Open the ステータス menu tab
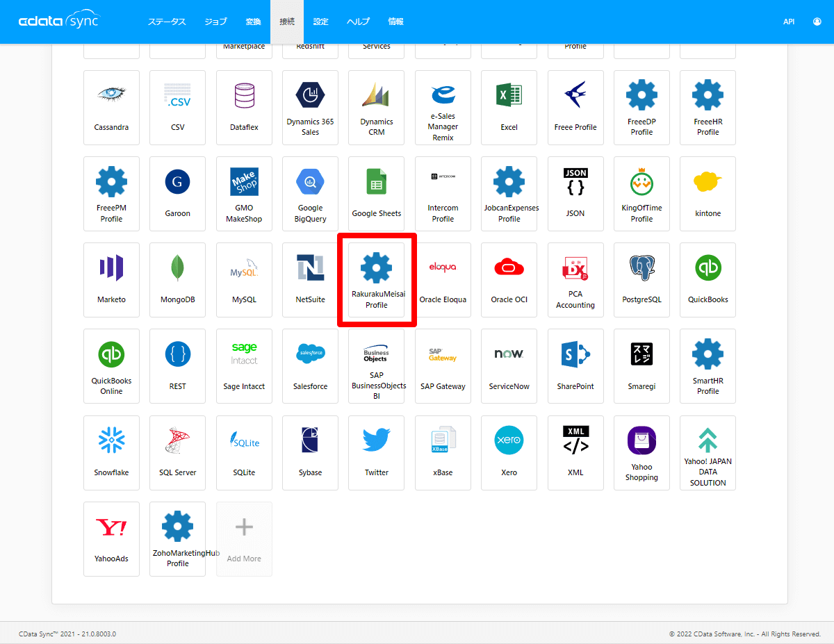834x644 pixels. (167, 22)
